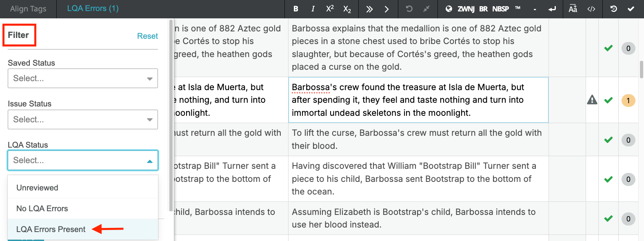Screen dimensions: 644x241
Task: Collapse the LQA Status dropdown
Action: tap(83, 160)
